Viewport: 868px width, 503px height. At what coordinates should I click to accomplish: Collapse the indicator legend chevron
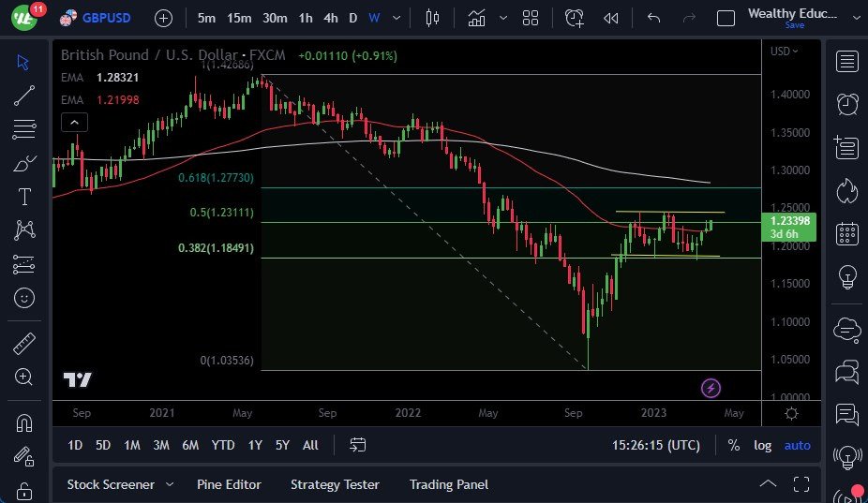tap(75, 122)
